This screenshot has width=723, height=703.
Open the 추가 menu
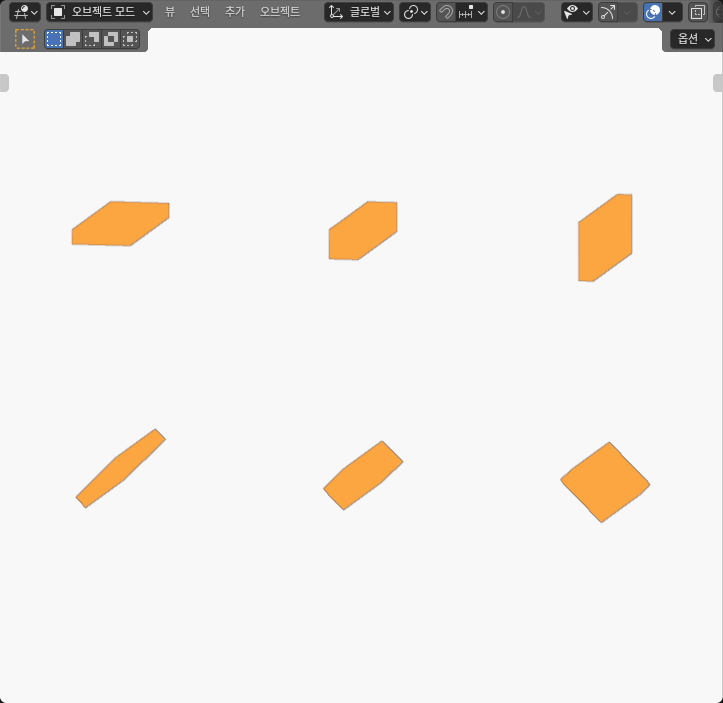coord(235,12)
